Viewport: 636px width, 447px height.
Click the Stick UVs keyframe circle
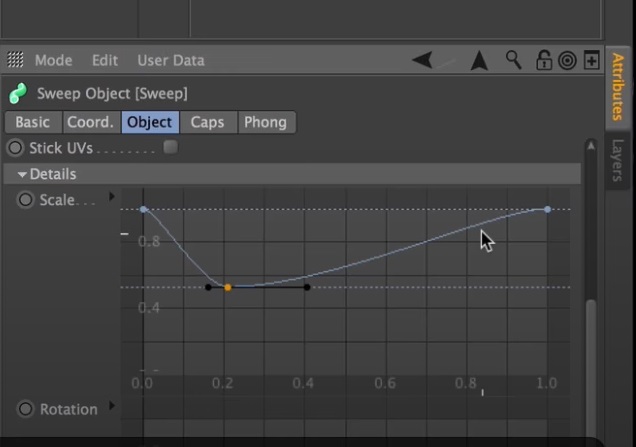(x=15, y=148)
